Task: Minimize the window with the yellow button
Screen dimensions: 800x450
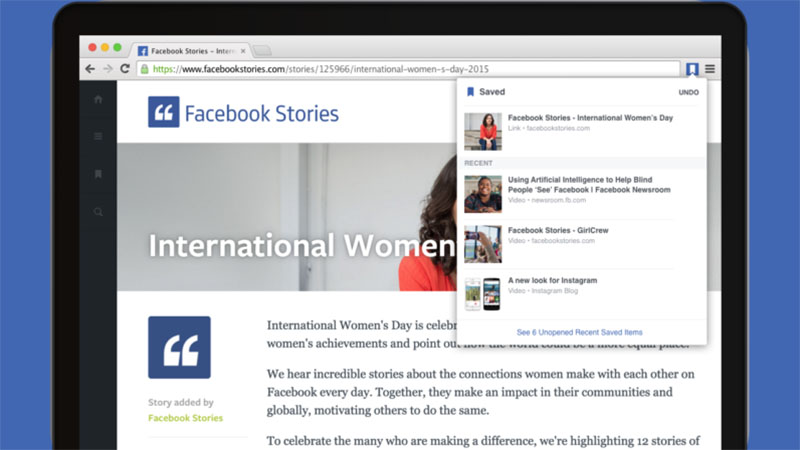Action: click(x=105, y=47)
